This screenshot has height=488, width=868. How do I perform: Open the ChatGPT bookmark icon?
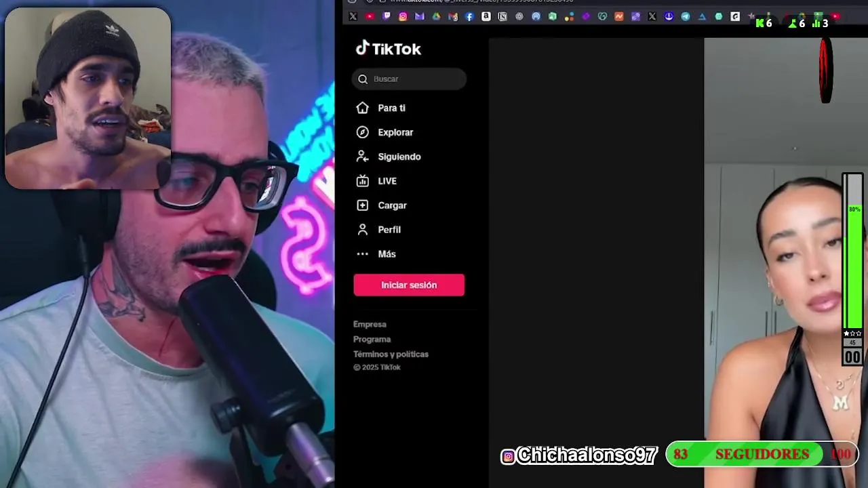point(519,16)
